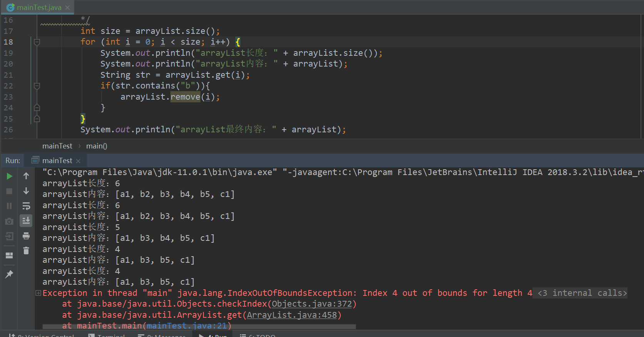Click the Print console output icon

[26, 236]
